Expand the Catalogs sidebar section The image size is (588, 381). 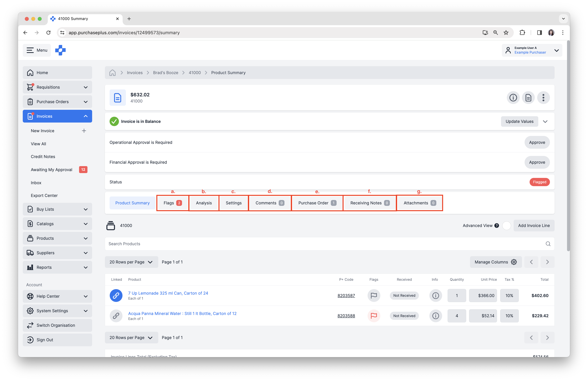coord(86,224)
